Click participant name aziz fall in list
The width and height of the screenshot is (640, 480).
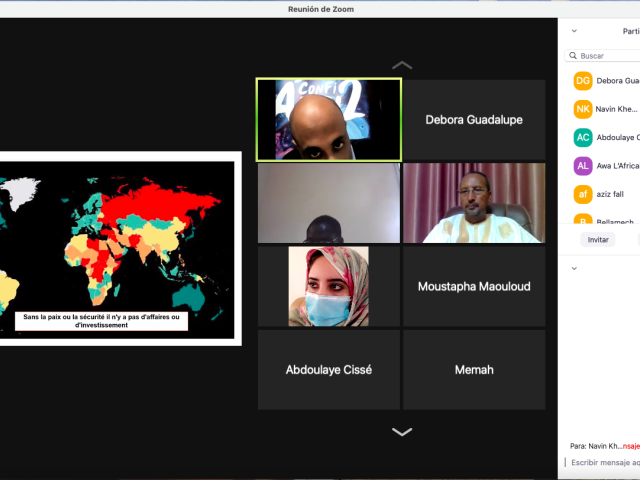coord(610,194)
